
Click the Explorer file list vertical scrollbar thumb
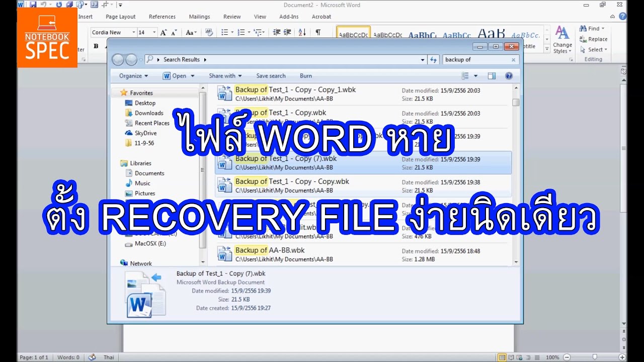pos(516,103)
